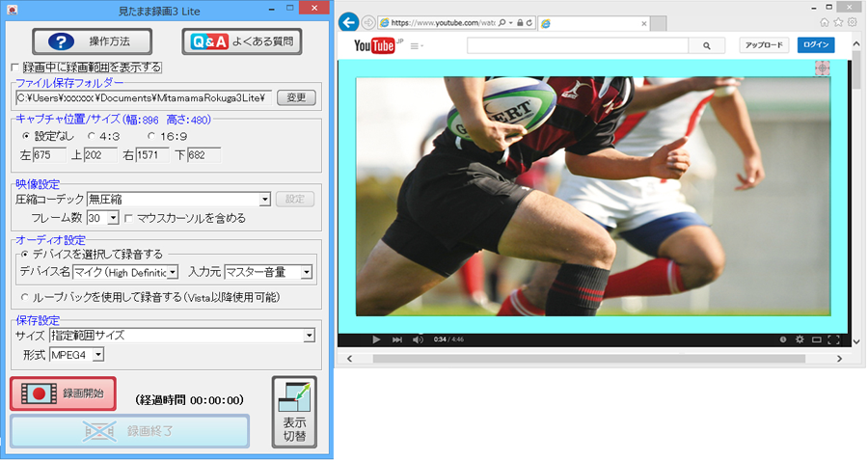Click the ログイン login button
The height and width of the screenshot is (460, 868).
click(816, 45)
